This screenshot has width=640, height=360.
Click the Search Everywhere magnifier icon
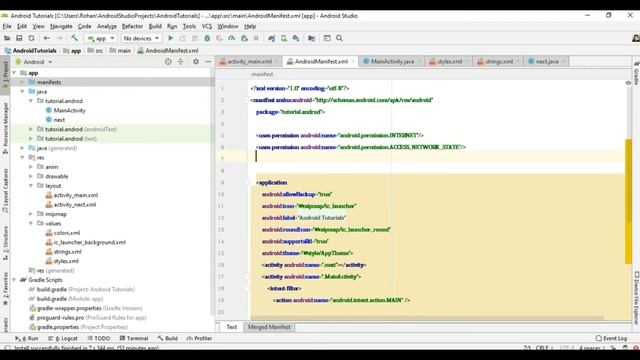pyautogui.click(x=339, y=38)
